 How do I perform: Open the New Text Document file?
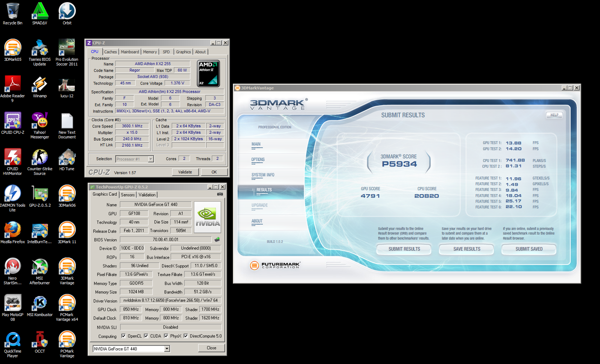click(67, 125)
